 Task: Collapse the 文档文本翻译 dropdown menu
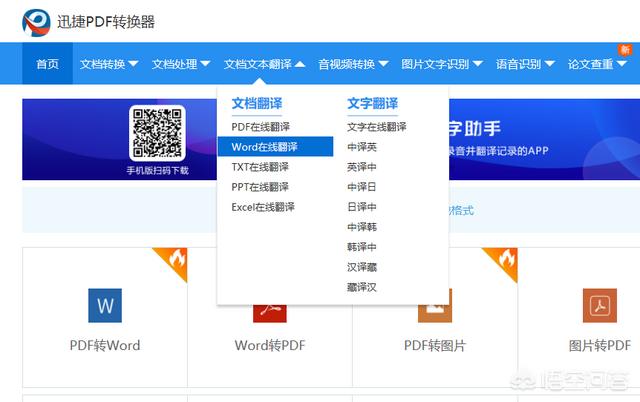tap(264, 64)
